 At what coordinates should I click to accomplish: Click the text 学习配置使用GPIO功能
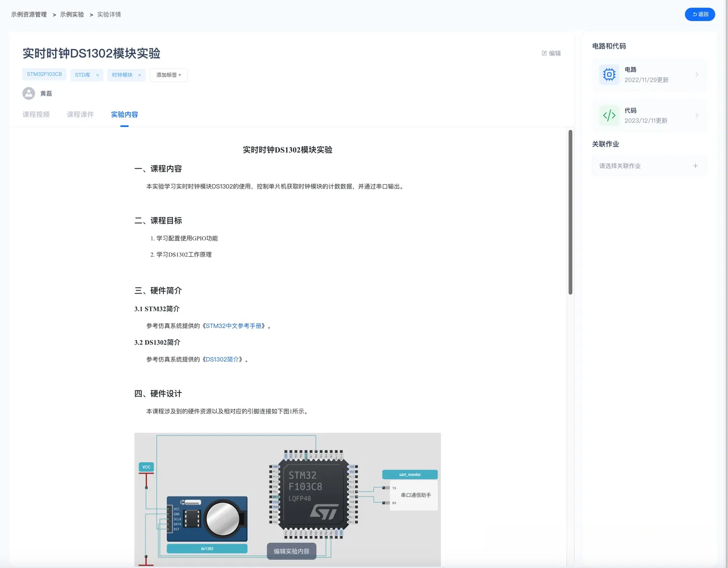(x=187, y=238)
